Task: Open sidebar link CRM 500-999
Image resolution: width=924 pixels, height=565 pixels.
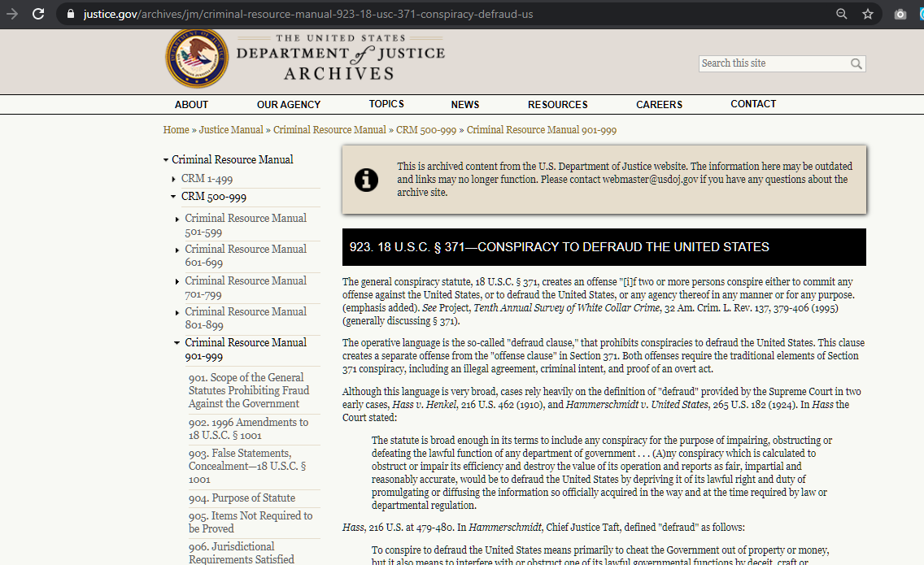Action: [214, 197]
